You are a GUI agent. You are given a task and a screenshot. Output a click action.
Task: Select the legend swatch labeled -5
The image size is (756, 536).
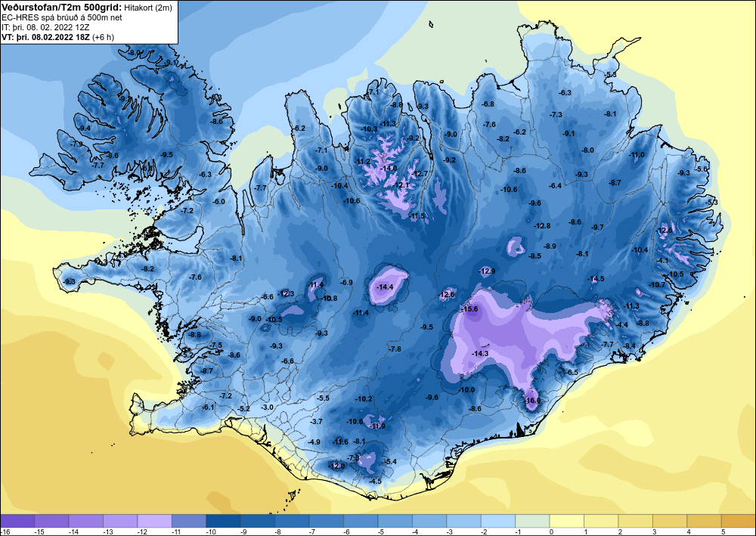[x=395, y=521]
